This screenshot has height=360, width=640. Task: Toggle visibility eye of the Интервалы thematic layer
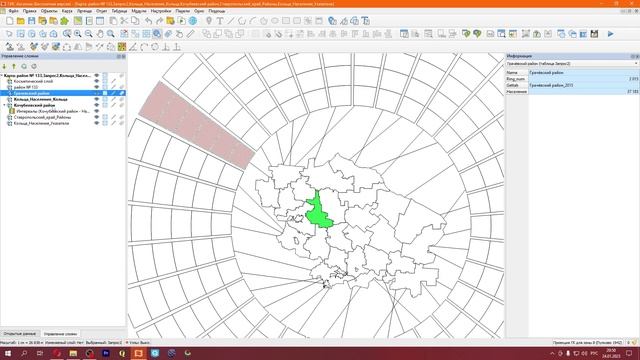[x=97, y=111]
